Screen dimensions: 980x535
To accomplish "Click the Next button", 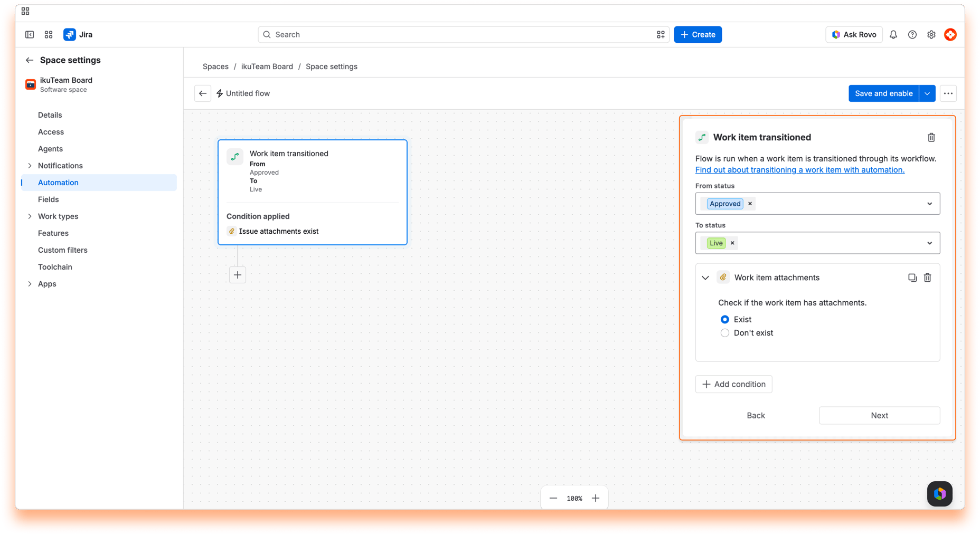I will point(880,415).
